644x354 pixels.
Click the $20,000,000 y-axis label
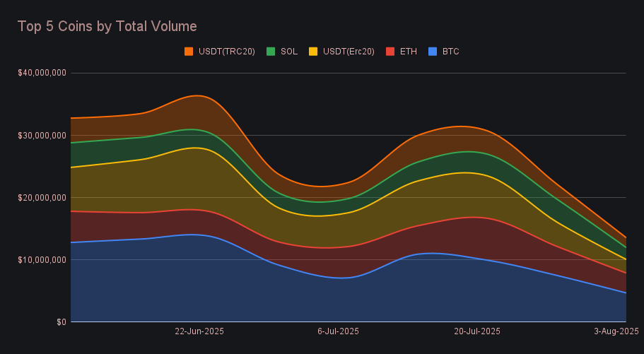pos(42,197)
